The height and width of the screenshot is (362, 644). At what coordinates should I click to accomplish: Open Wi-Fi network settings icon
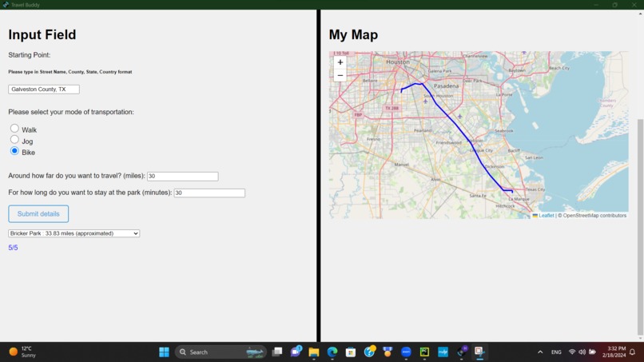(572, 352)
